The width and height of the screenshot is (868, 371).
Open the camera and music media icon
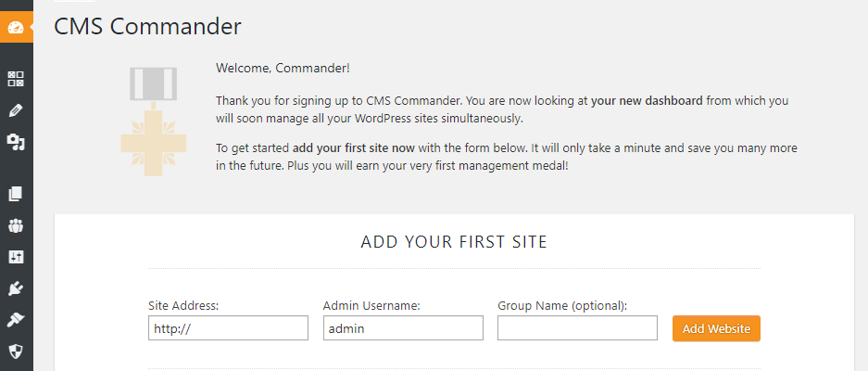coord(16,142)
